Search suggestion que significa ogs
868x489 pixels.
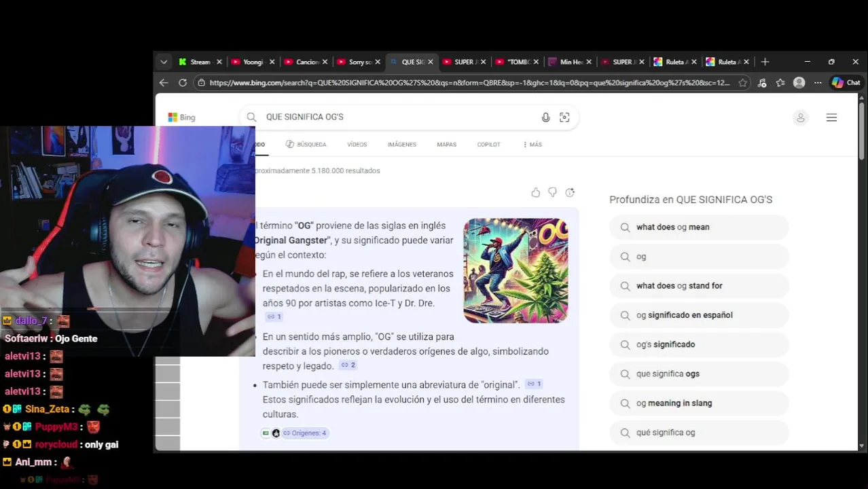(699, 374)
